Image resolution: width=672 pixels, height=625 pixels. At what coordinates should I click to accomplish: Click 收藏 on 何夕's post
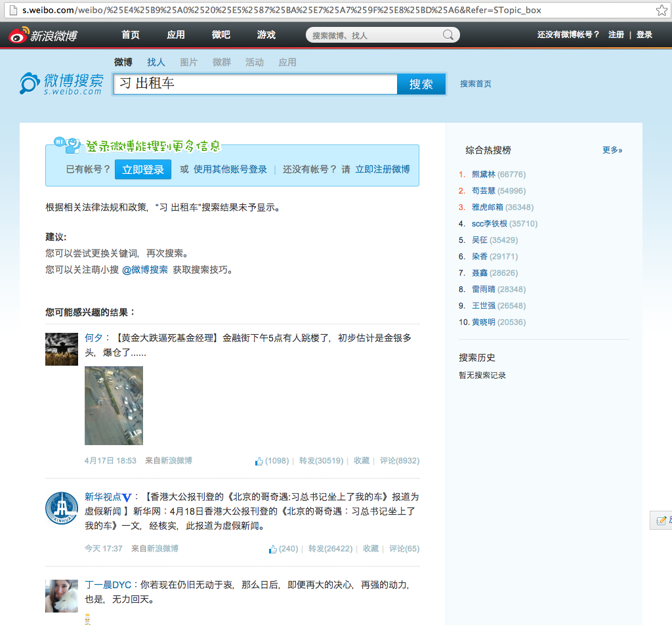(x=362, y=461)
